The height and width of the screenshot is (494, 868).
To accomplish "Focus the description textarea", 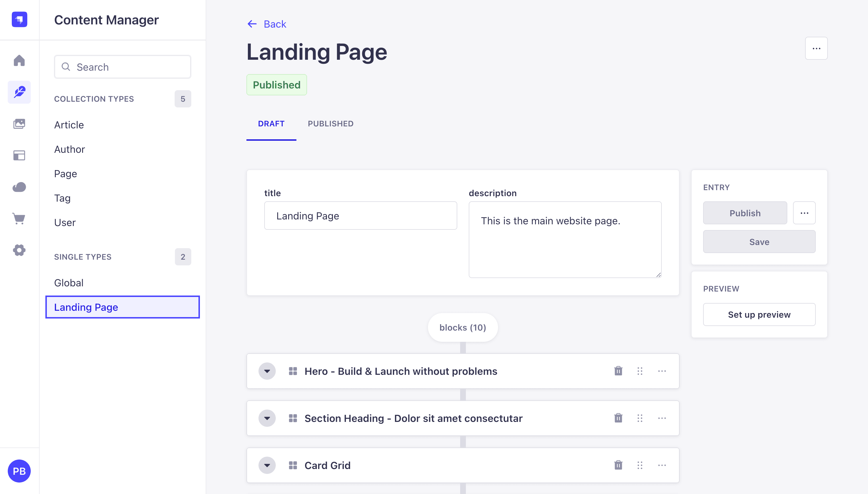I will pyautogui.click(x=565, y=240).
